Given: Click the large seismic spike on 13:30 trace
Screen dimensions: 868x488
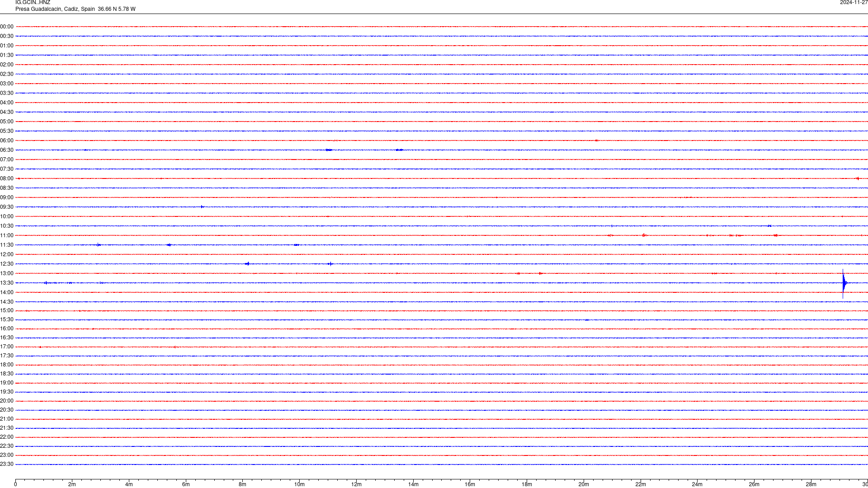Looking at the screenshot, I should tap(844, 283).
